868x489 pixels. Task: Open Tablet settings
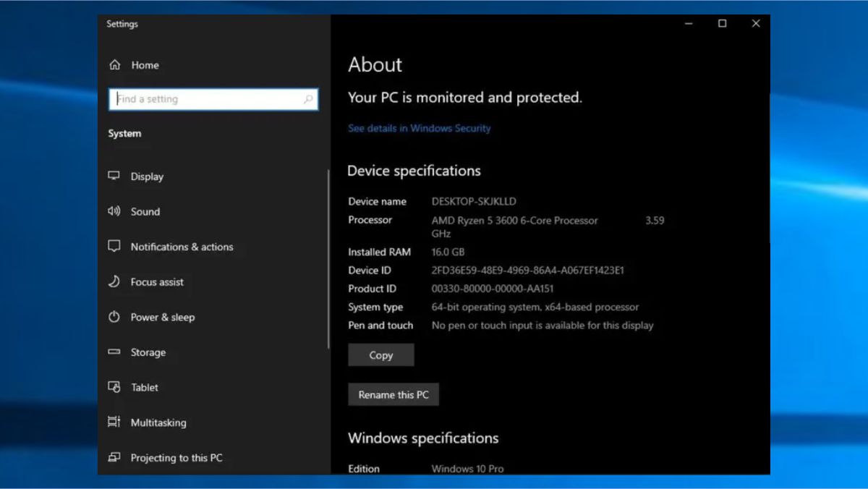[x=144, y=387]
